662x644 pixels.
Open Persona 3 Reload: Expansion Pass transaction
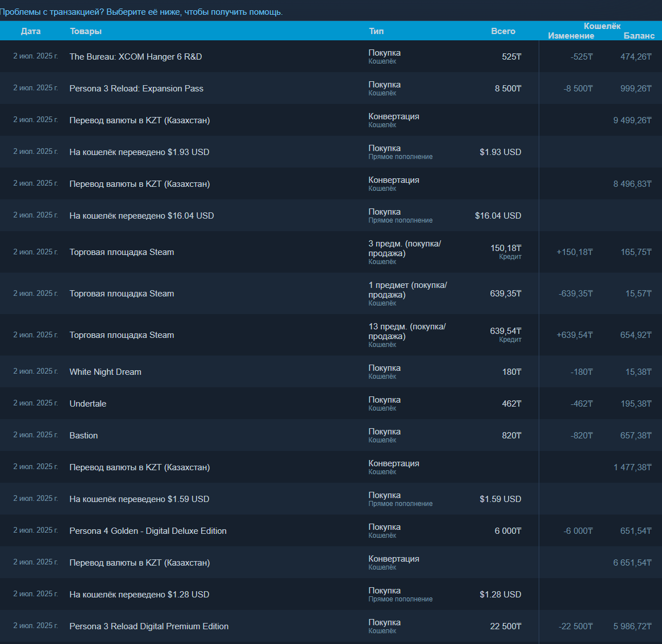[x=331, y=88]
